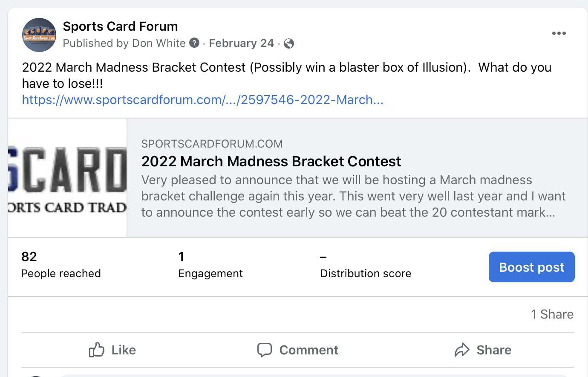
Task: Click the Sports Card Forum page name
Action: click(121, 26)
